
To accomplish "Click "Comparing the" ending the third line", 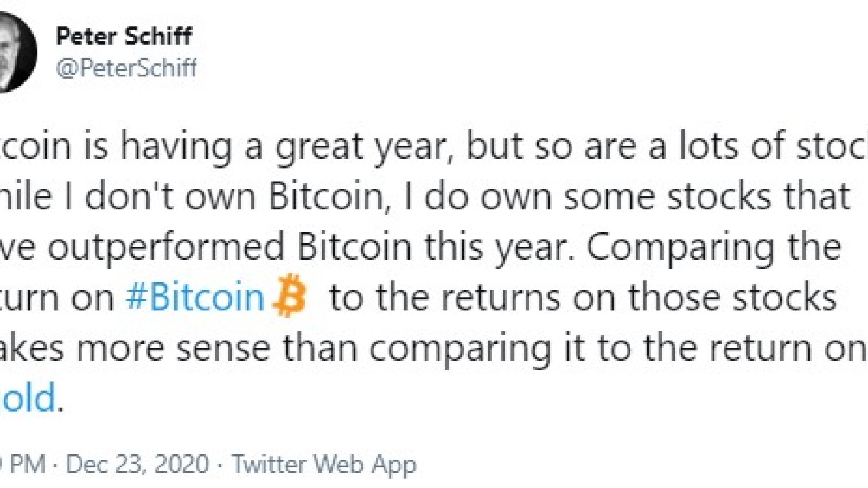I will click(713, 247).
